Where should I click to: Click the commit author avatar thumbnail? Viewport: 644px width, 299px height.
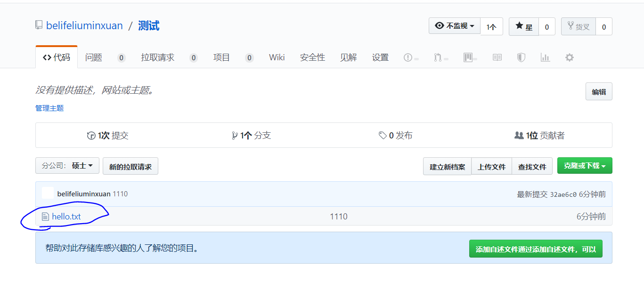pyautogui.click(x=48, y=194)
